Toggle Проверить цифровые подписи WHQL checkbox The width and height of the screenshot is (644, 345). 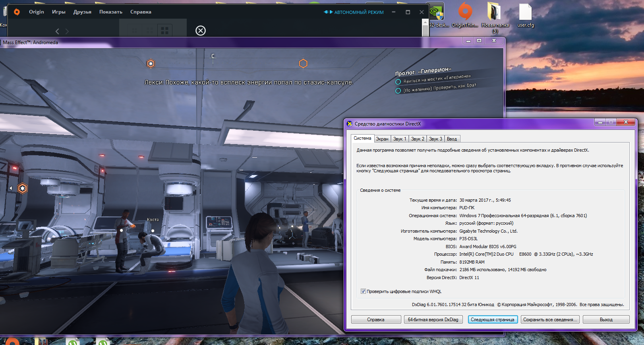click(x=363, y=291)
